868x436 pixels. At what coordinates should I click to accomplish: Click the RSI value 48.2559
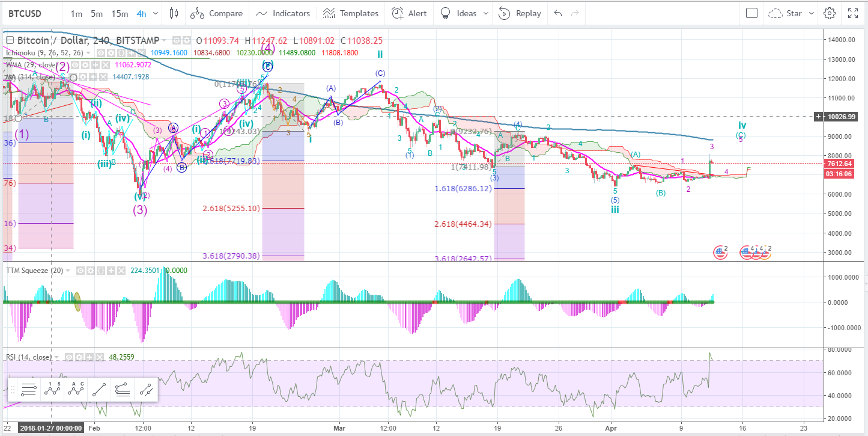(x=121, y=357)
